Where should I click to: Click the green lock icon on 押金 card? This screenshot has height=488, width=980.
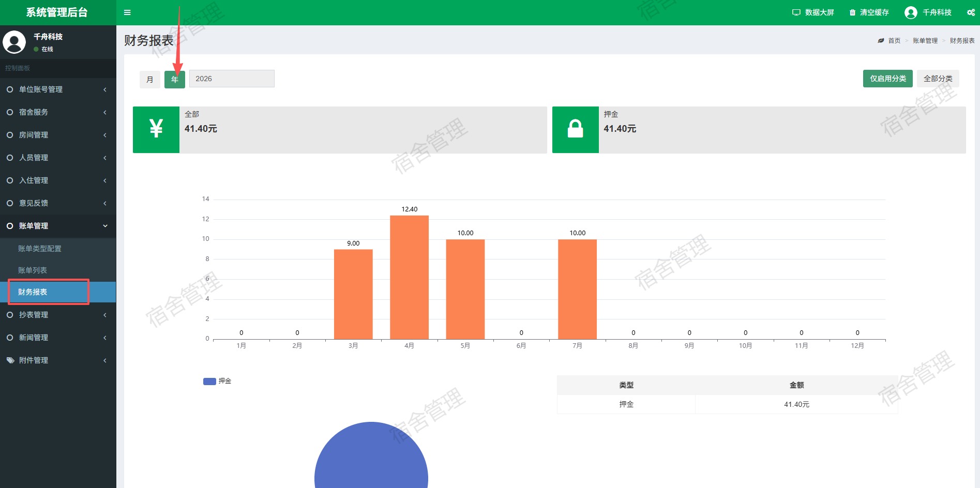pyautogui.click(x=576, y=130)
